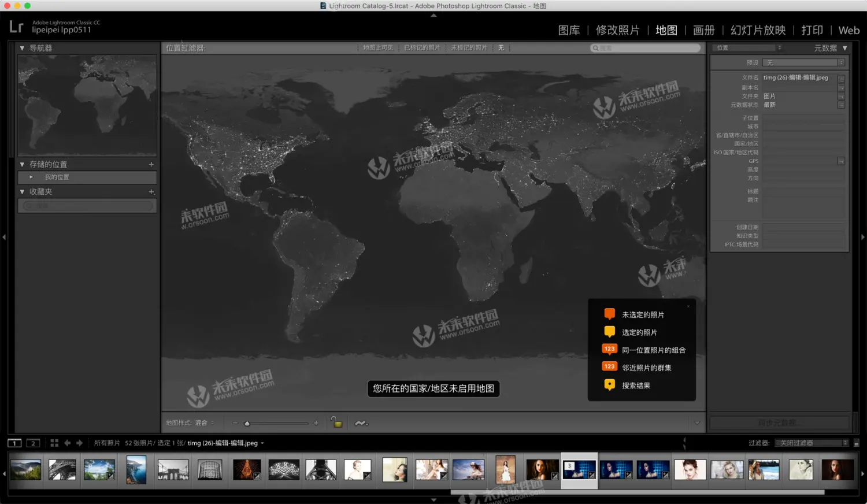This screenshot has height=504, width=867.
Task: Select the coastal cliff portrait thumbnail in filmstrip
Action: point(136,469)
